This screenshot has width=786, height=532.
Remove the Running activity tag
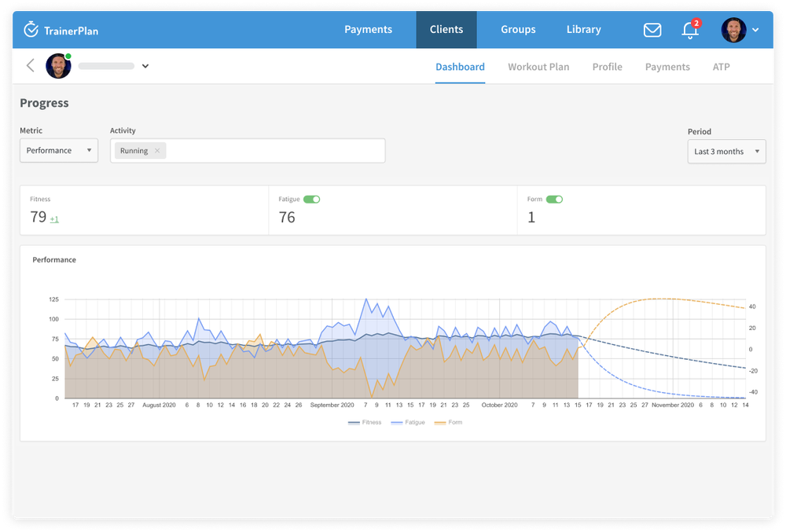pos(157,150)
